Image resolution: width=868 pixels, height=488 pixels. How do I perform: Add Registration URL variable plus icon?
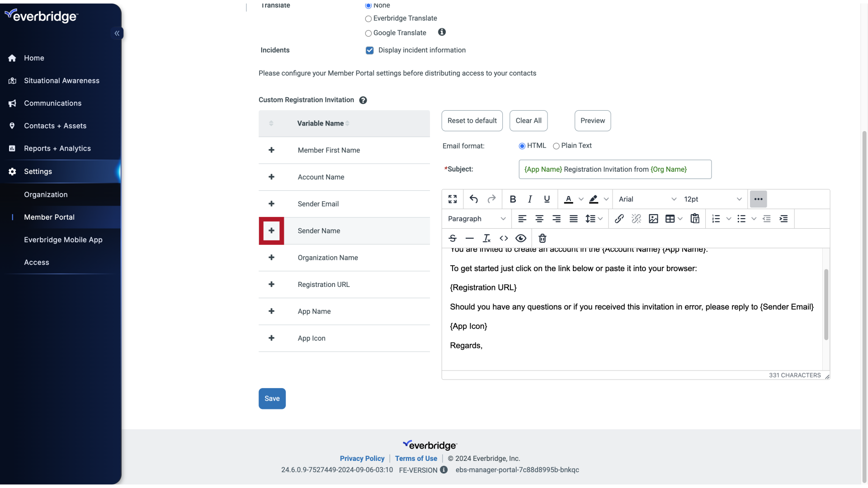point(271,284)
